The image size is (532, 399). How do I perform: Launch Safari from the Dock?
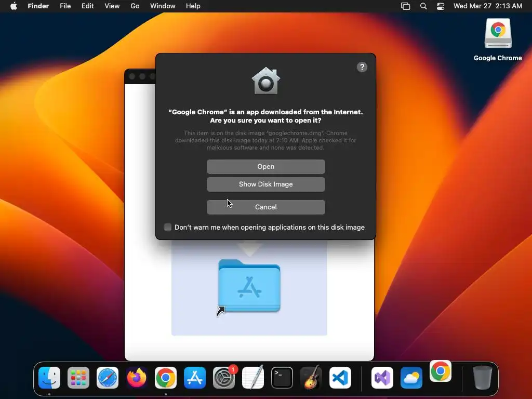(108, 378)
